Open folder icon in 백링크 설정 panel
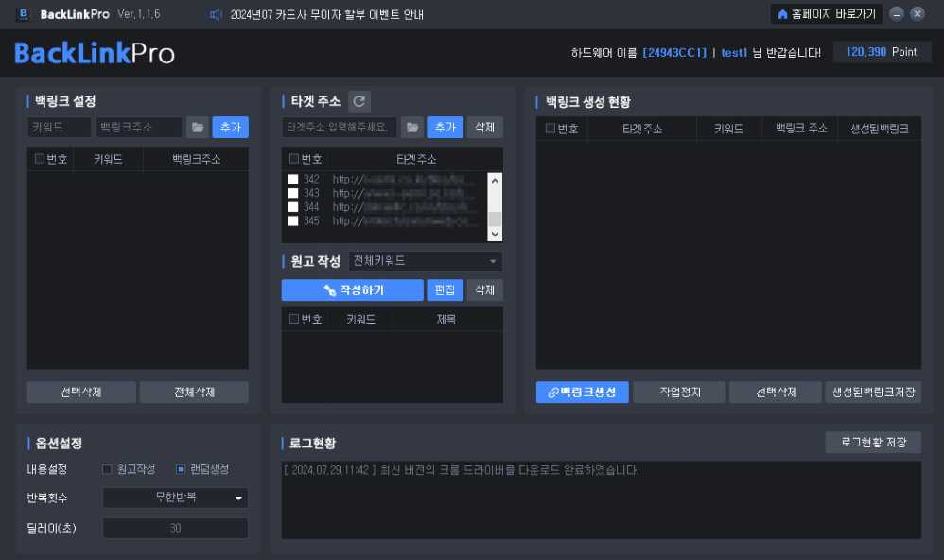This screenshot has width=944, height=560. [x=197, y=127]
